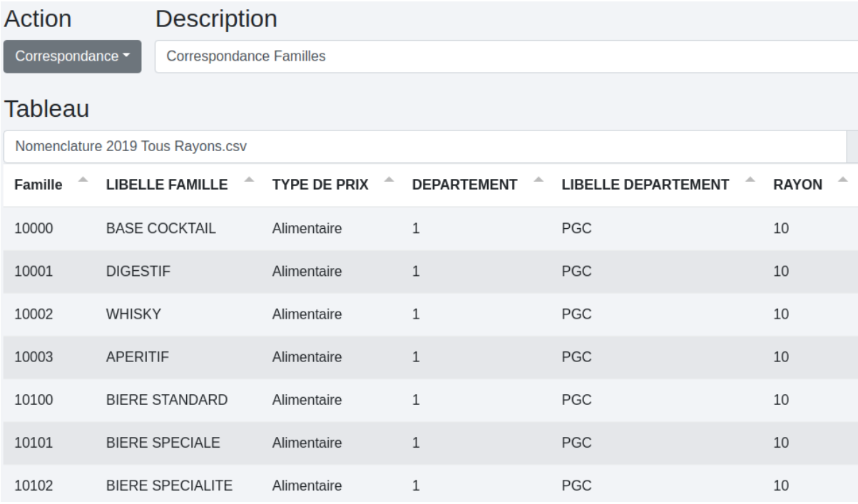Click the BIERE STANDARD label cell
The height and width of the screenshot is (504, 858).
click(x=166, y=400)
